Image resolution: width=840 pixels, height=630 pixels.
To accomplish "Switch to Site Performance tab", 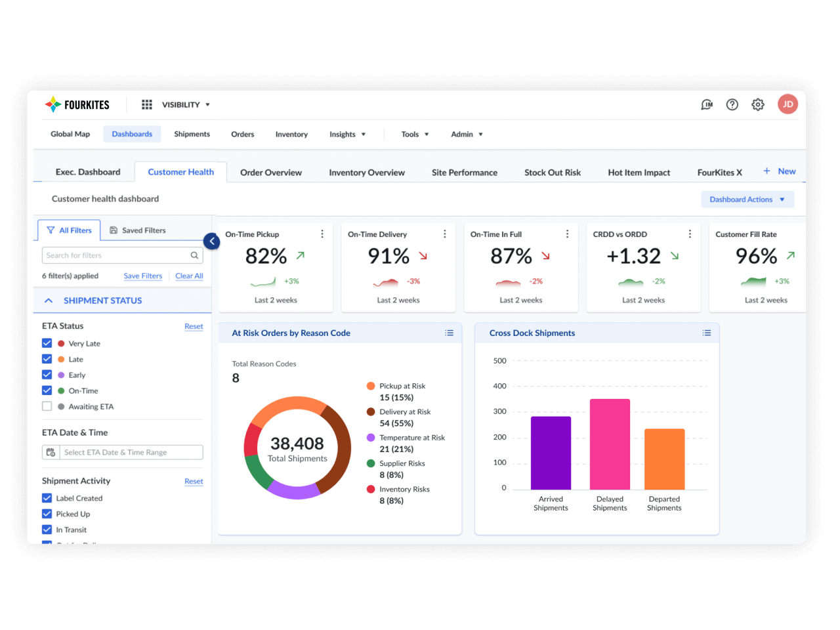I will tap(465, 173).
